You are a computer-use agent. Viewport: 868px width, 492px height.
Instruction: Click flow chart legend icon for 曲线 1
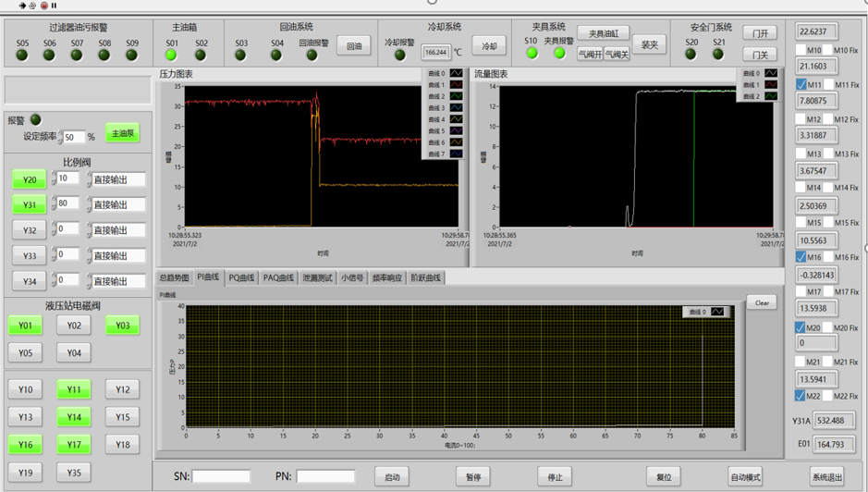(771, 85)
